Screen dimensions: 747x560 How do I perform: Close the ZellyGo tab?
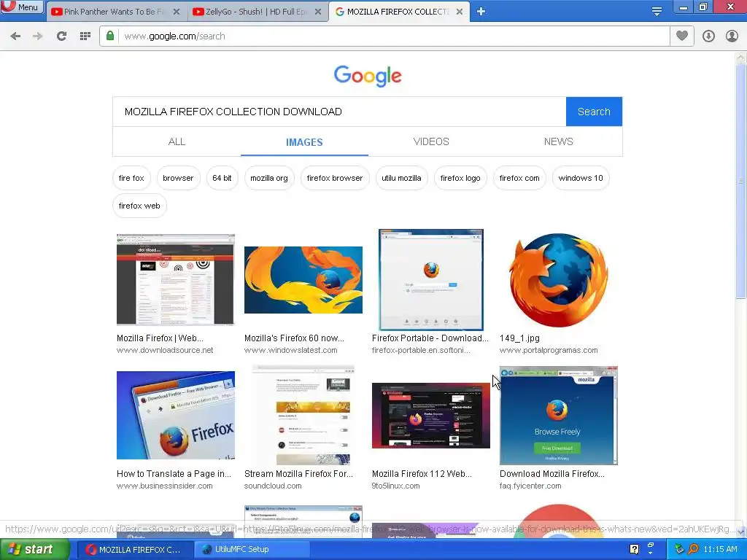318,12
